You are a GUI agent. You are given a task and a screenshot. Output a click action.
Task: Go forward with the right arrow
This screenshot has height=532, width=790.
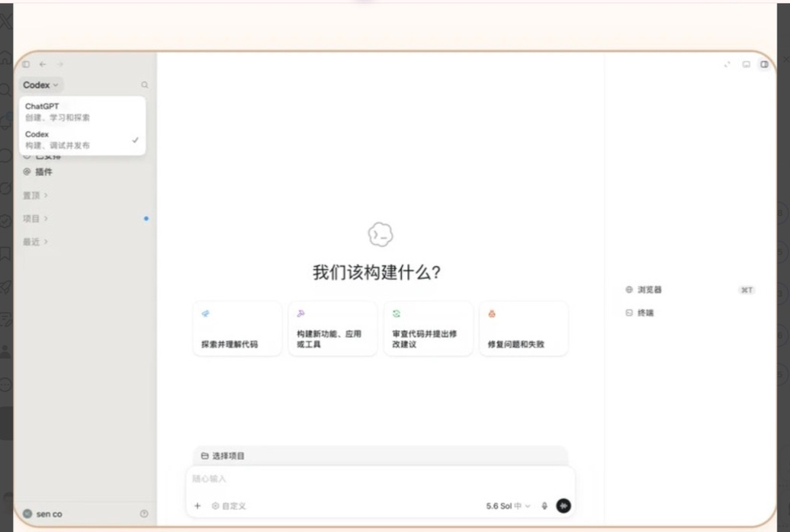pos(60,65)
